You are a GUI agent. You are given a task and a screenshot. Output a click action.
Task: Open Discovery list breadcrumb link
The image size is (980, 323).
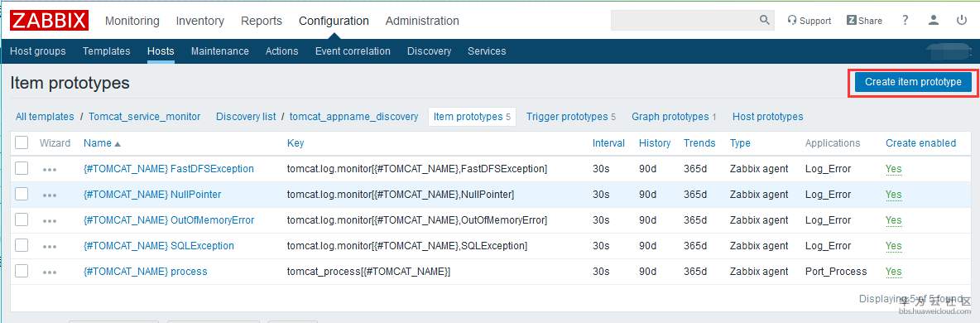[246, 117]
